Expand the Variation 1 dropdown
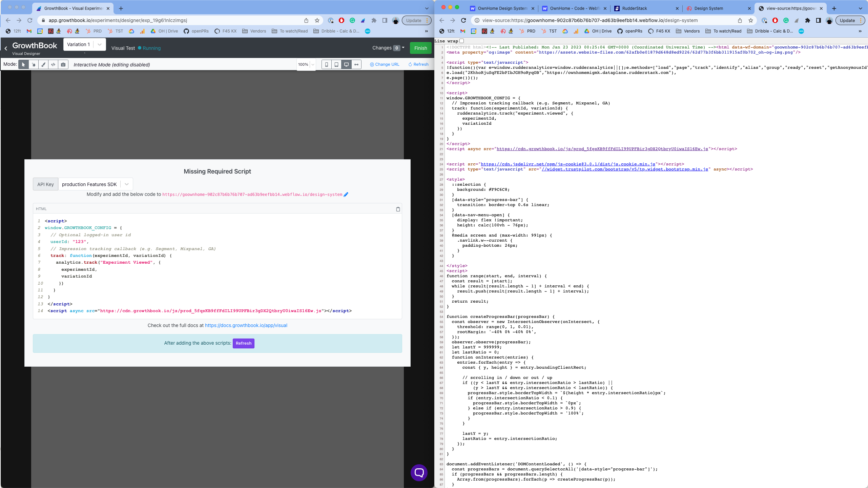 click(x=99, y=44)
